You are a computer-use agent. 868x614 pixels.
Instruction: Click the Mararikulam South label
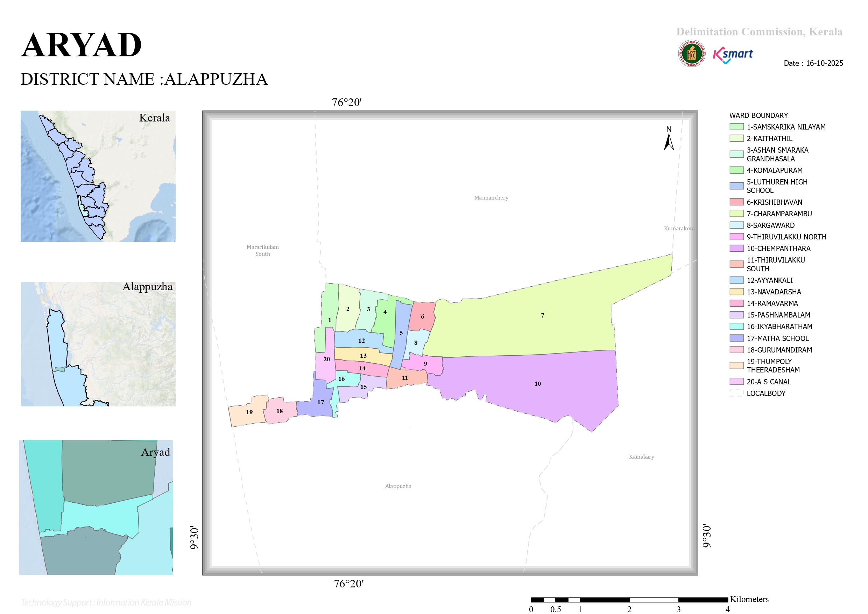tap(263, 250)
